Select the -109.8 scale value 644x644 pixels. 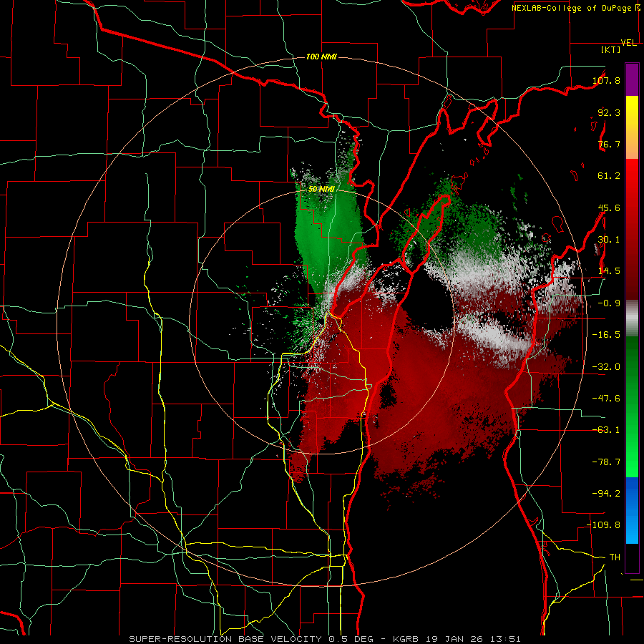pyautogui.click(x=603, y=525)
